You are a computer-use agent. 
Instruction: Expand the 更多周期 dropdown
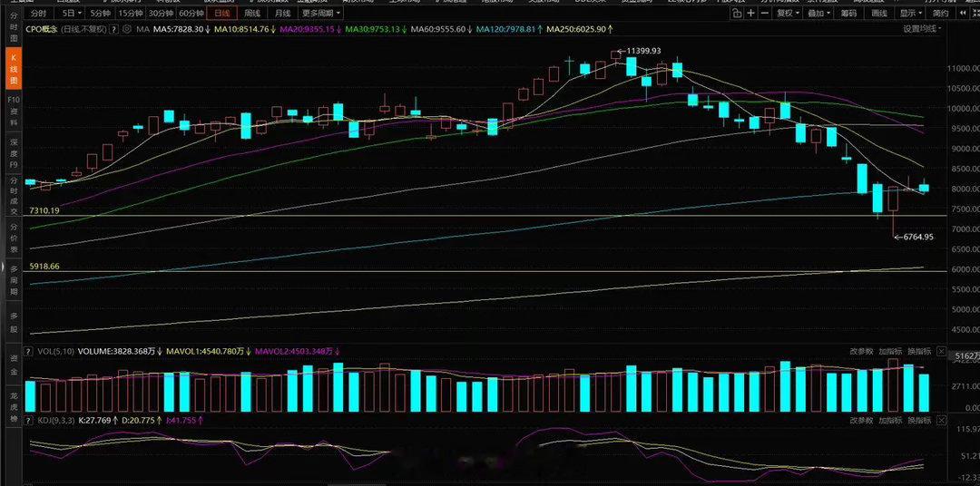pyautogui.click(x=320, y=13)
